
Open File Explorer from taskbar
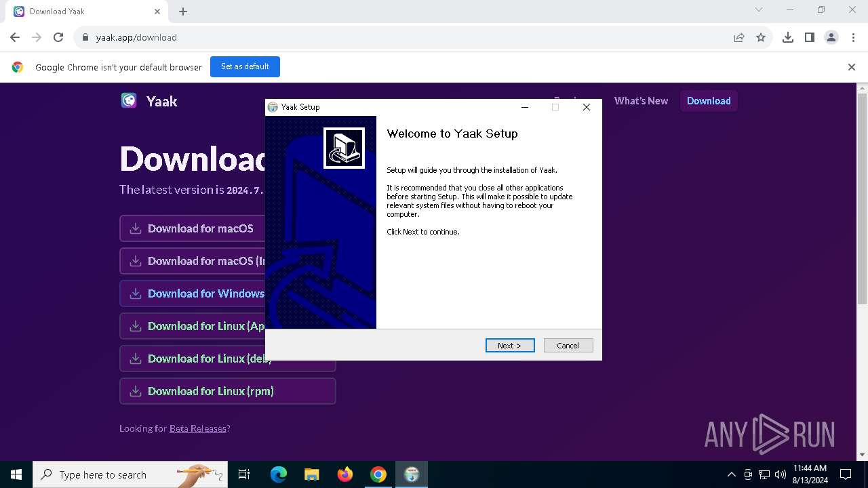pos(312,474)
